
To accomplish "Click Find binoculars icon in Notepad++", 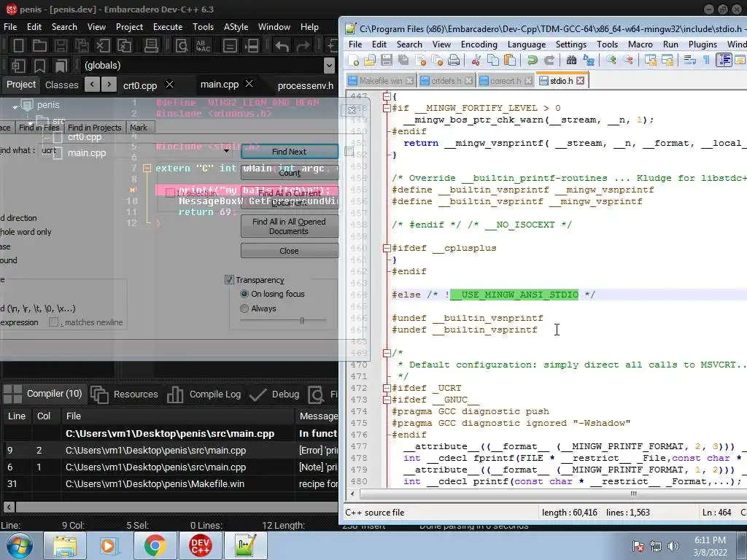I will [571, 60].
